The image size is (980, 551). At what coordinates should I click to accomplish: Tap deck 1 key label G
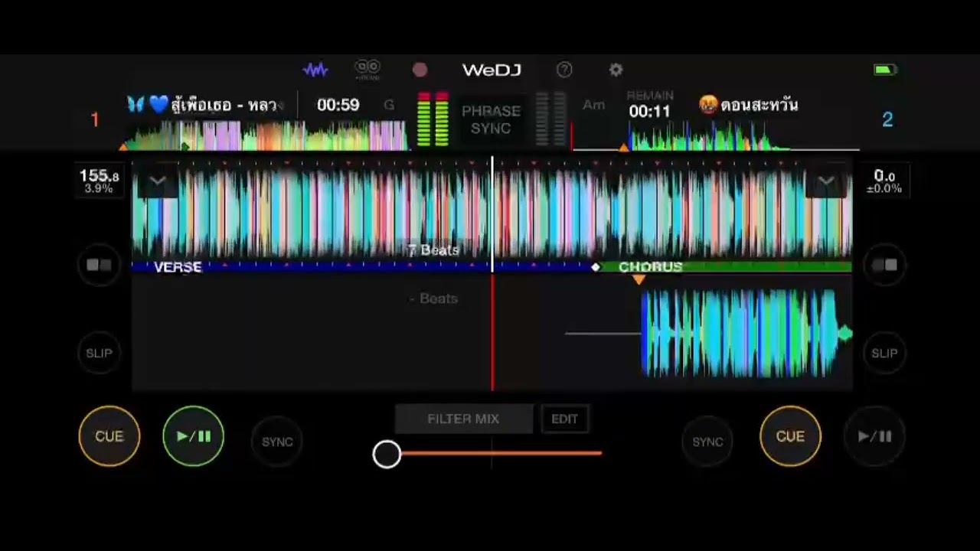pyautogui.click(x=389, y=105)
